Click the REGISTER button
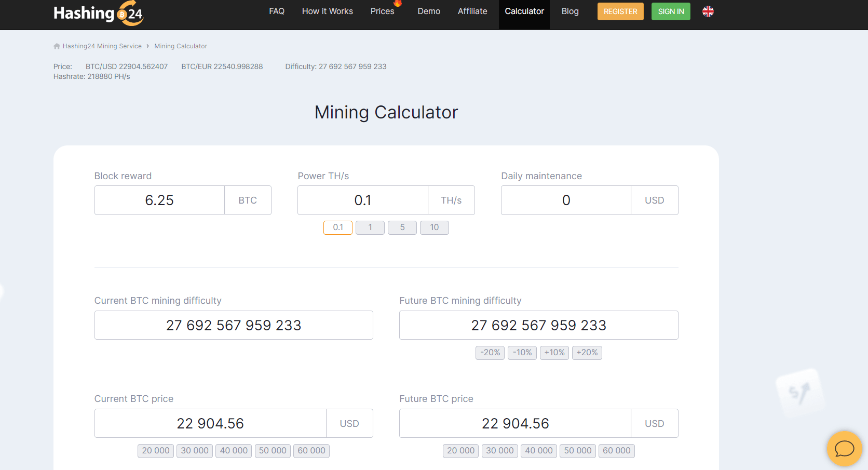The image size is (868, 470). click(620, 11)
